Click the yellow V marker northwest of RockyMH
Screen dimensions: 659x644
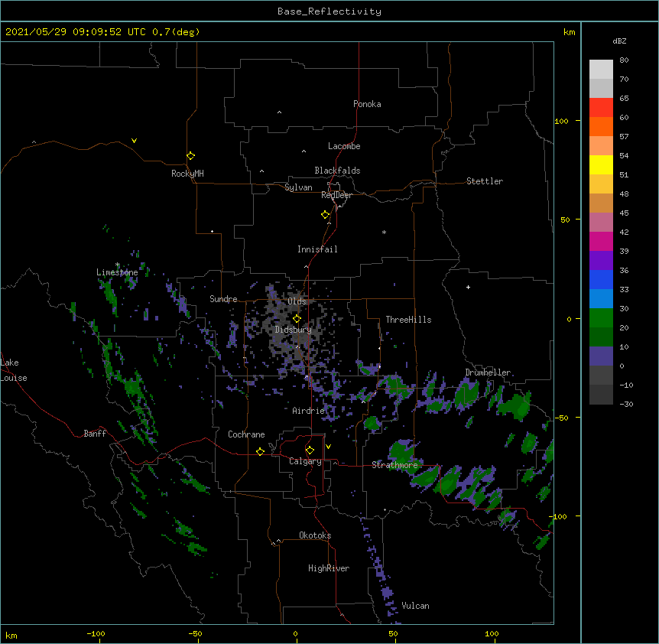point(134,141)
